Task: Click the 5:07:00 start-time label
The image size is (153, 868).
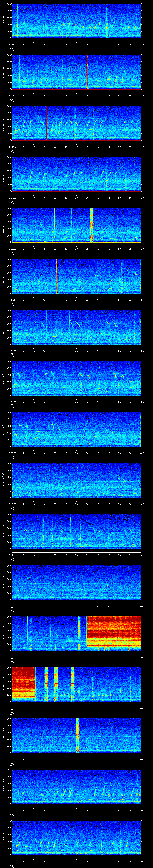Action: [x=12, y=351]
